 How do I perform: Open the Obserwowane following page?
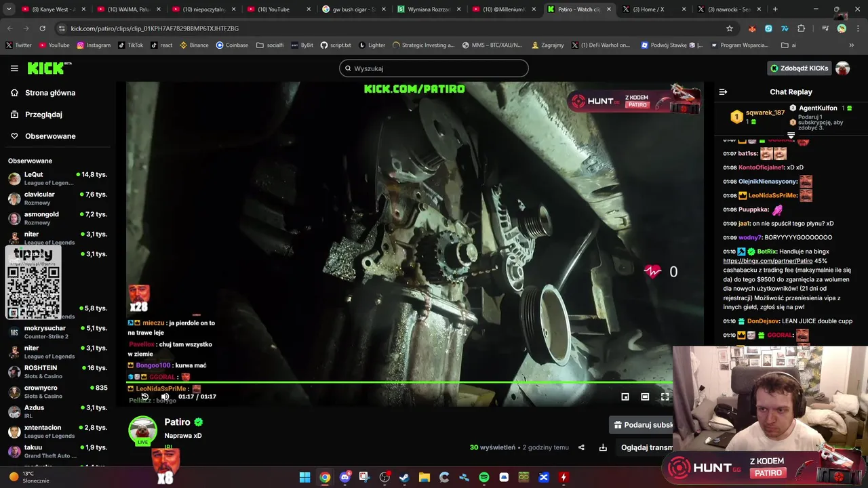tap(50, 136)
